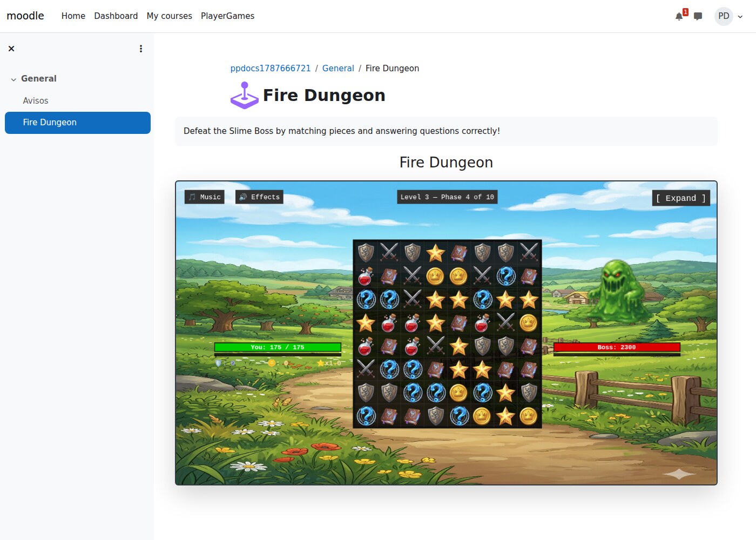Click the red Boss: 2300 health bar

pos(617,347)
